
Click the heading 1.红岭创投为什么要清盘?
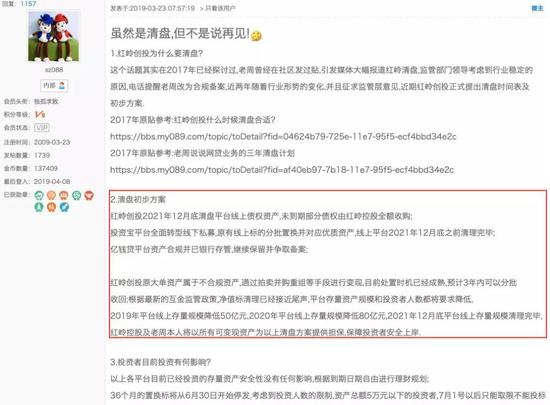tap(156, 53)
